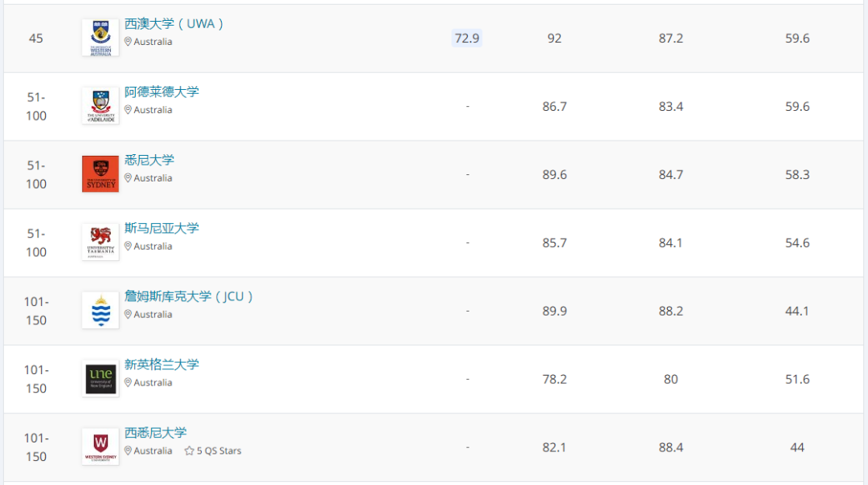Click the rank 45 cell
This screenshot has width=868, height=485.
[36, 39]
